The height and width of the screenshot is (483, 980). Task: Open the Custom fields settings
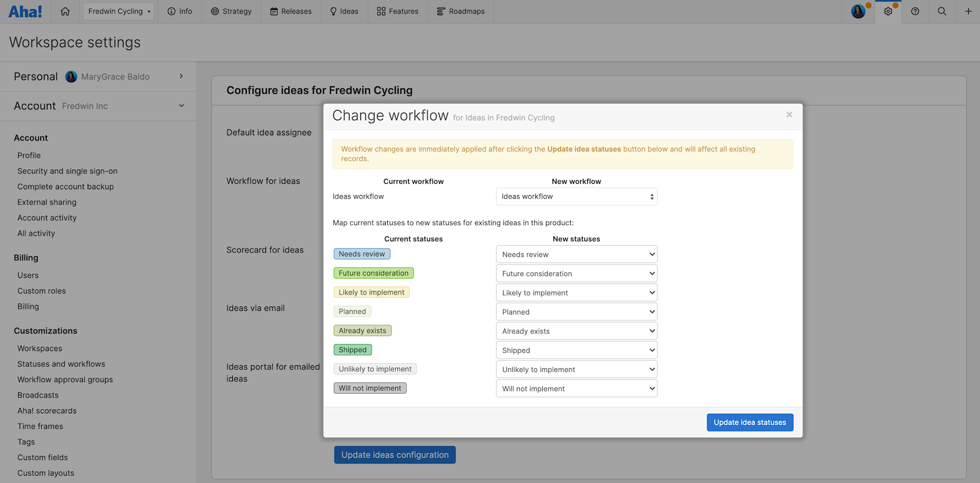pos(43,457)
